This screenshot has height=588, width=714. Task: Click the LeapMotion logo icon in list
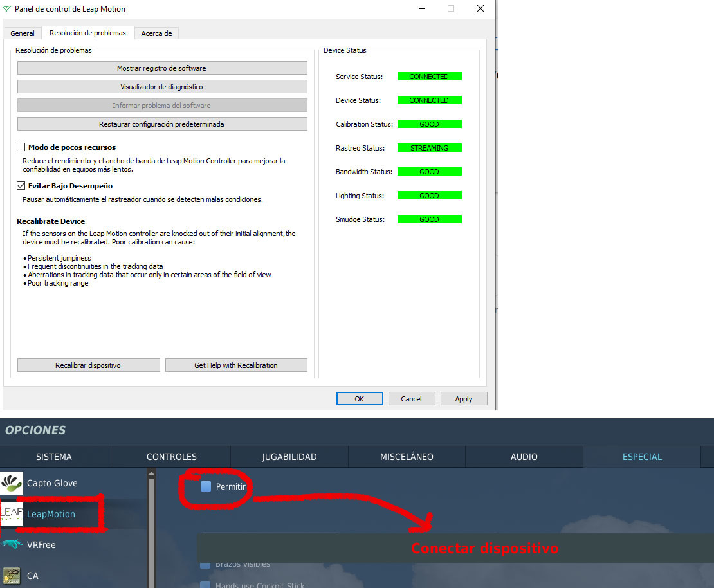pyautogui.click(x=12, y=514)
